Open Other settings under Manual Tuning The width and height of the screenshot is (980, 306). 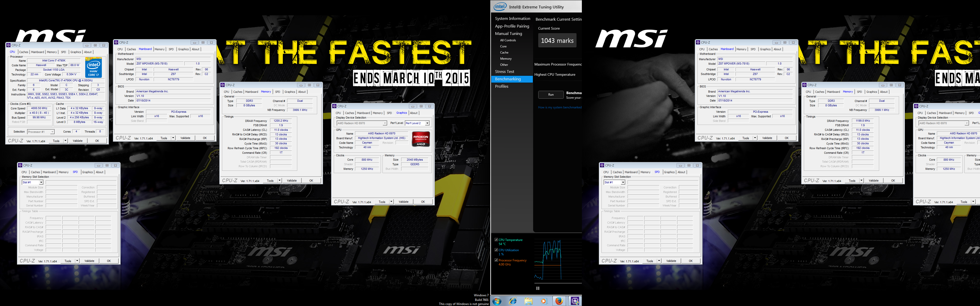[504, 65]
